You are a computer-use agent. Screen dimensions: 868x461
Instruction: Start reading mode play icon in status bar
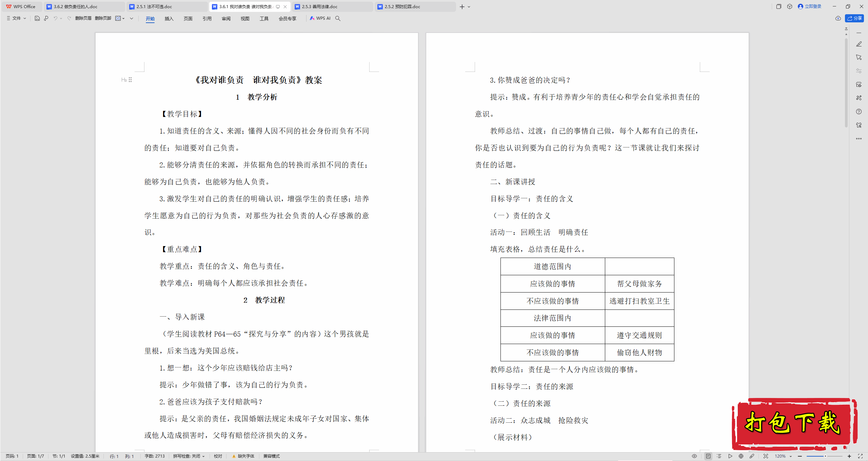(730, 456)
